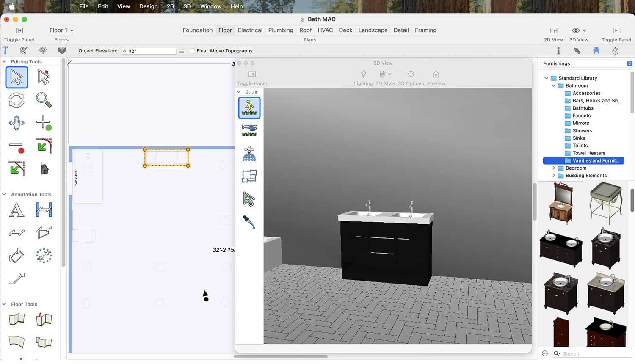Collapse the Editing Tools section
Viewport: 635px width, 364px height.
tap(4, 62)
